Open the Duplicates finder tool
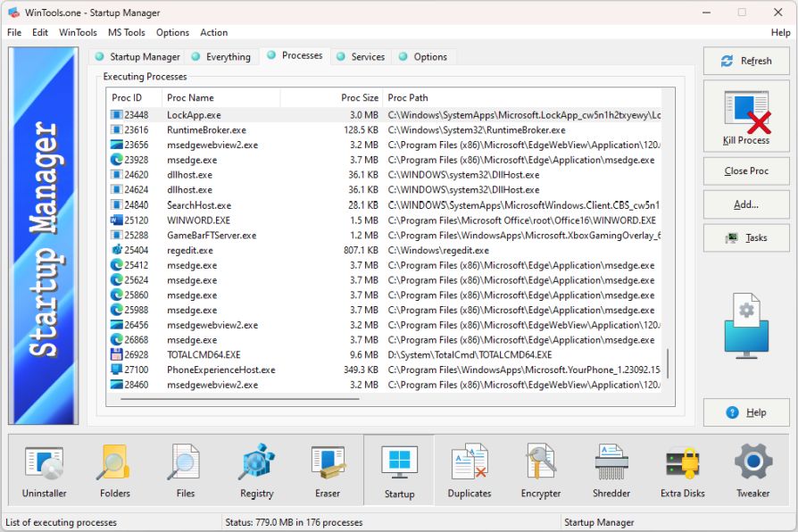The image size is (798, 532). 470,470
